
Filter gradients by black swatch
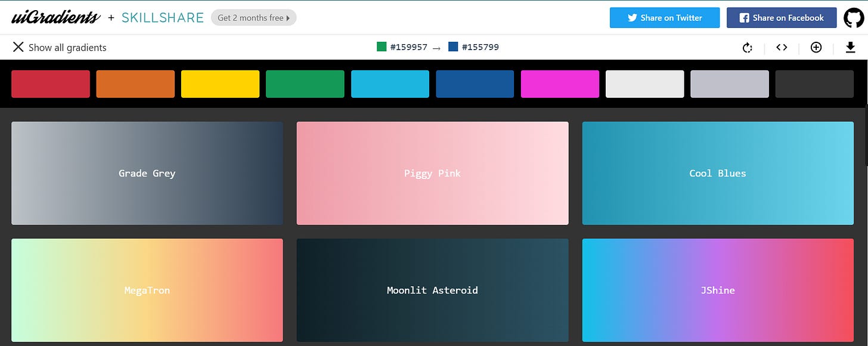(814, 84)
